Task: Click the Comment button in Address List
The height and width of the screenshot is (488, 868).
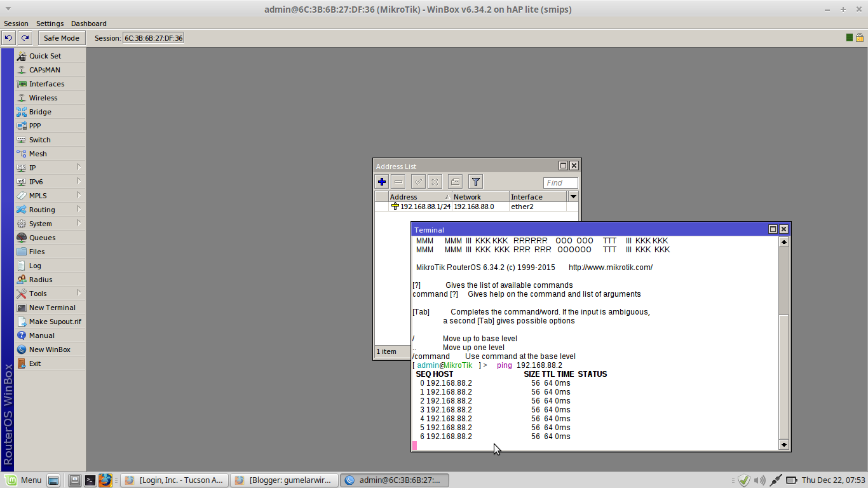Action: pyautogui.click(x=455, y=182)
